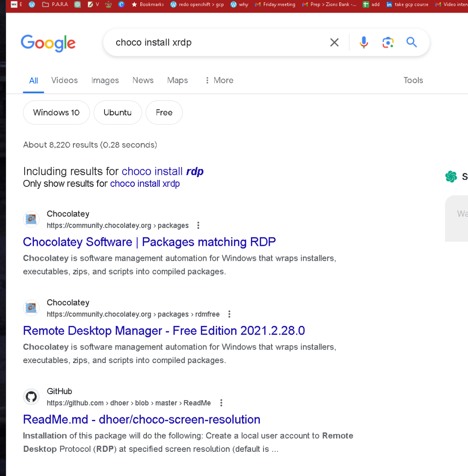
Task: Switch to the Videos tab
Action: tap(64, 80)
